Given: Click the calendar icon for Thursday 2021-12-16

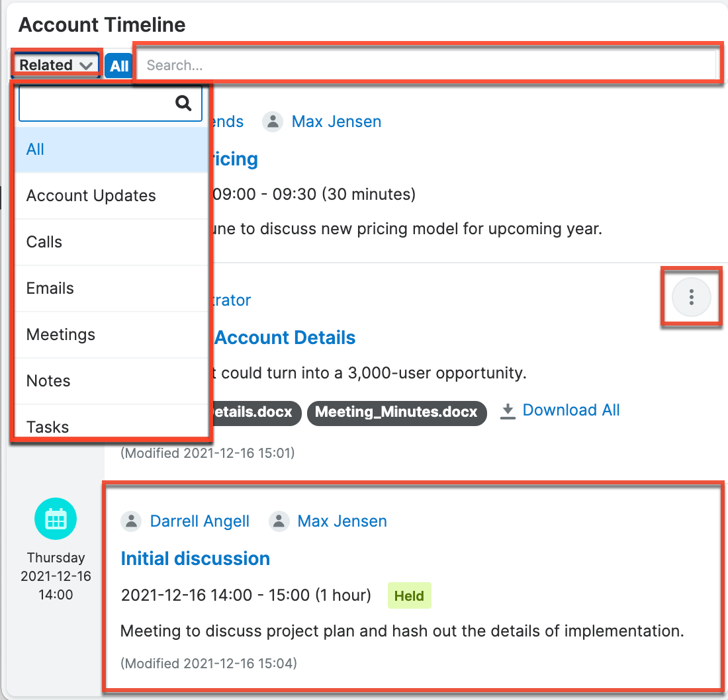Looking at the screenshot, I should point(56,519).
